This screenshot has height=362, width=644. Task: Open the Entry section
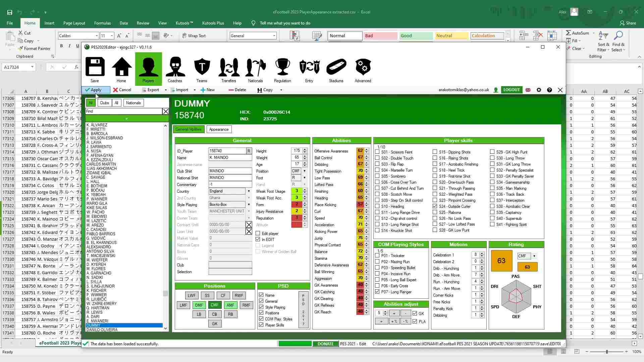point(309,69)
